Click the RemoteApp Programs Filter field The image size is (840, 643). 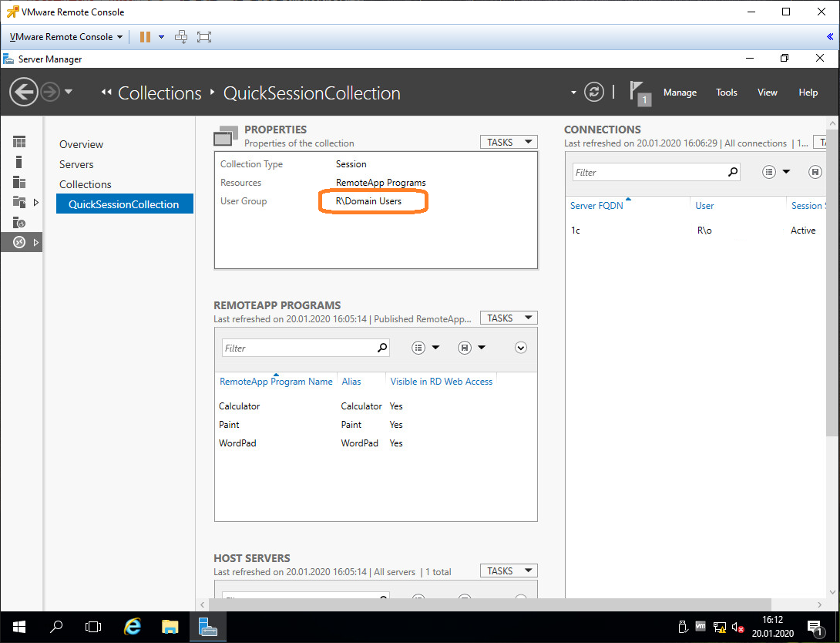[x=298, y=348]
